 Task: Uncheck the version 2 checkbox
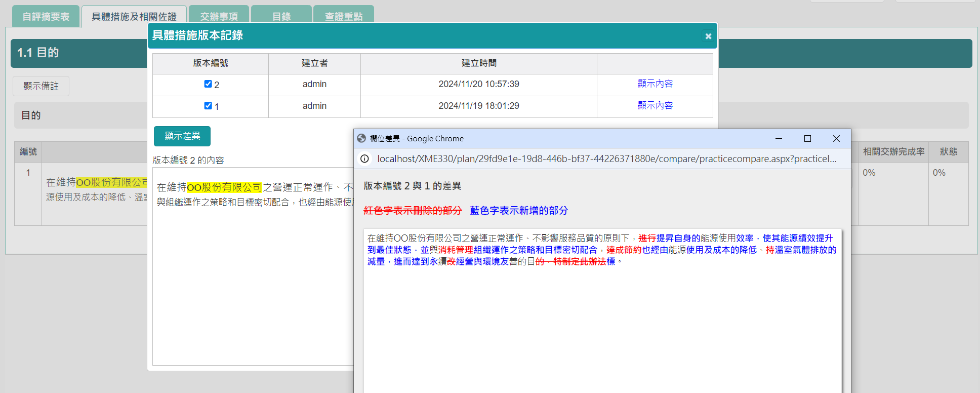[x=208, y=84]
